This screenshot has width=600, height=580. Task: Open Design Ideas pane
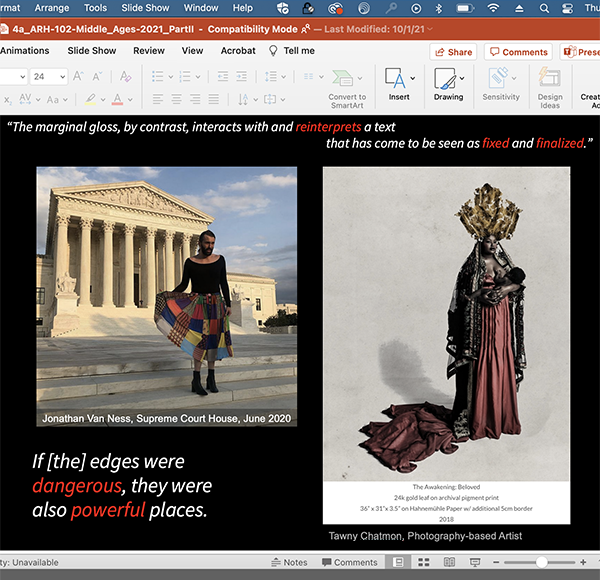click(x=550, y=88)
